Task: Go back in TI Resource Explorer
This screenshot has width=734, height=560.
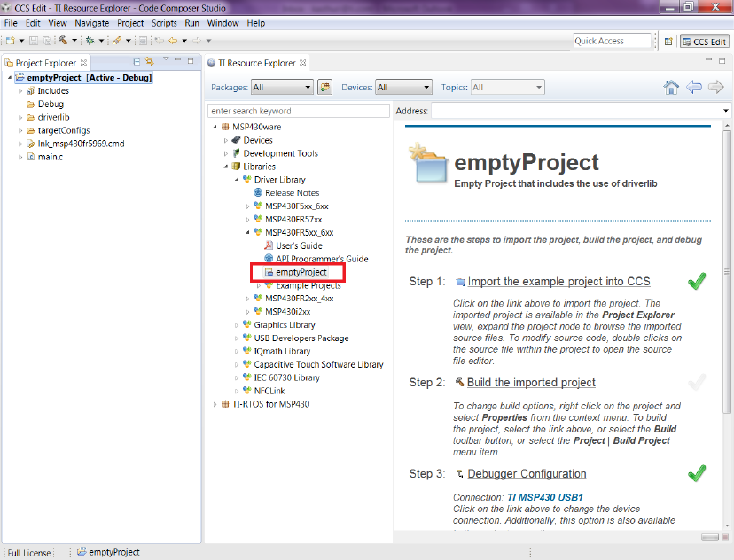Action: 694,87
